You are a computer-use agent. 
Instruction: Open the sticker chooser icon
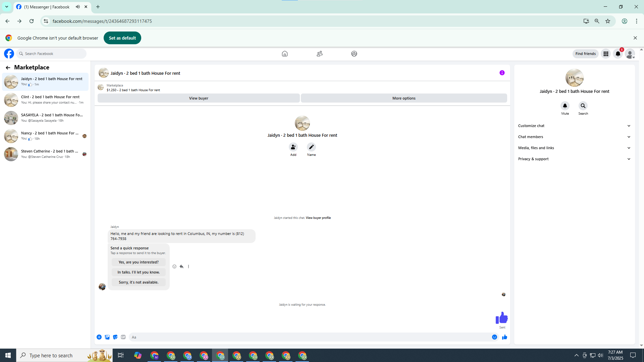(x=115, y=337)
